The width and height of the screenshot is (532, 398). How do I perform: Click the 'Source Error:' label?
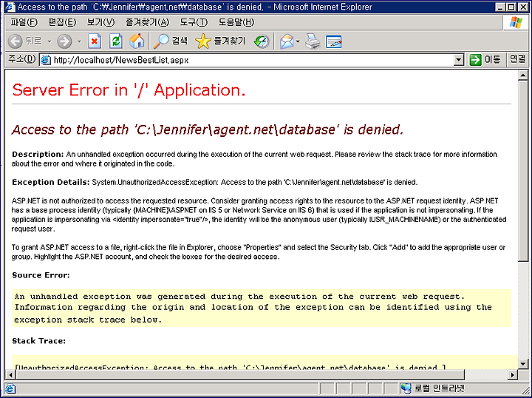pyautogui.click(x=41, y=275)
